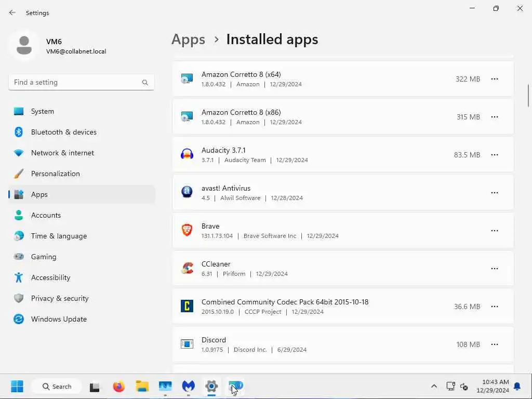532x399 pixels.
Task: Click the Find a setting search box
Action: point(75,82)
